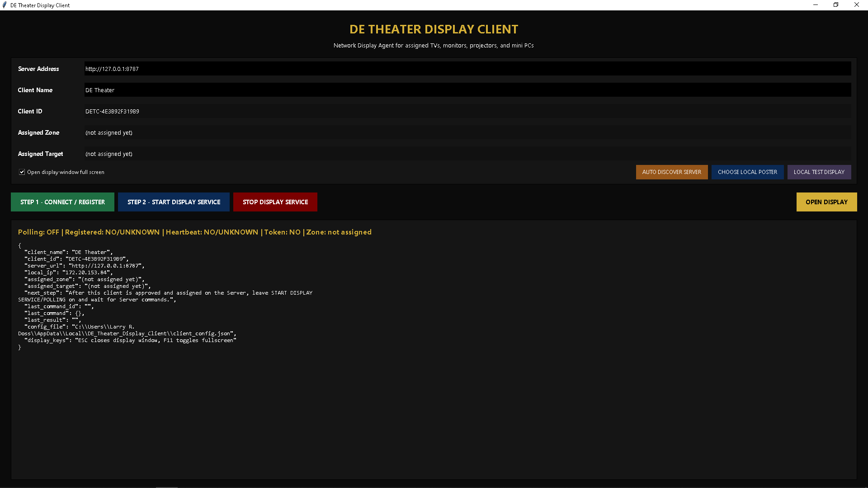Click the last_command_id line in JSON output

(59, 306)
